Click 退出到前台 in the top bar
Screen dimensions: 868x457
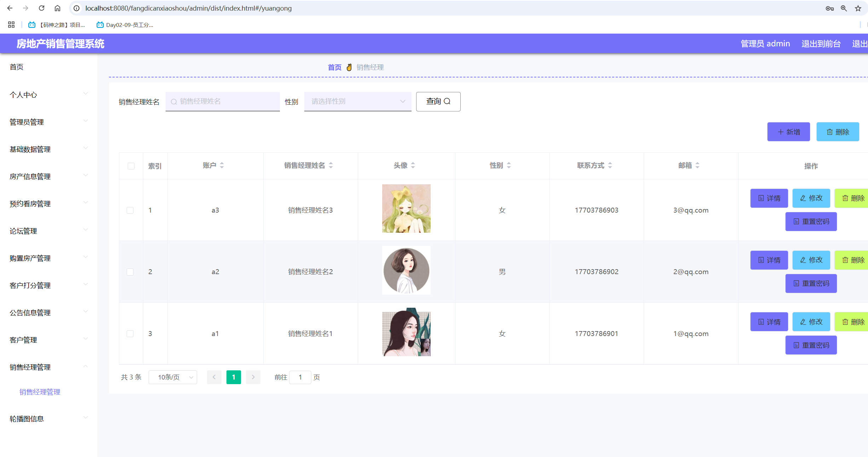[x=821, y=43]
